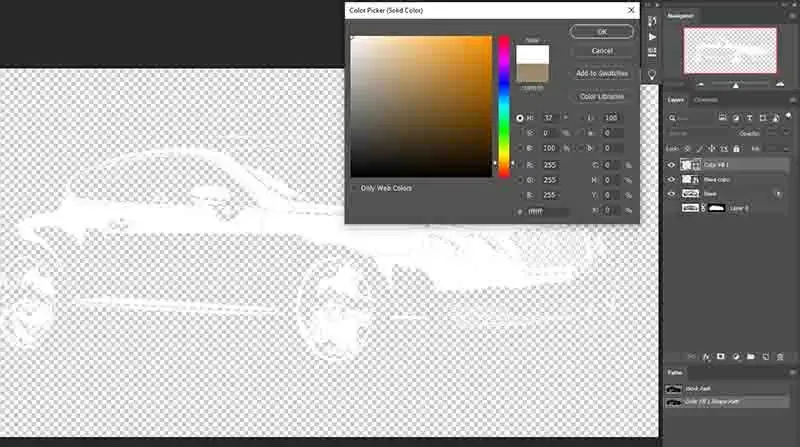Filter layers by adjustment layers icon

pyautogui.click(x=736, y=118)
